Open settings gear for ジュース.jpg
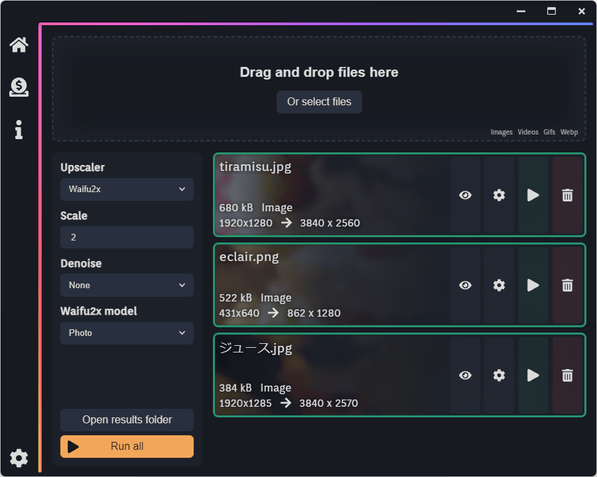This screenshot has width=597, height=477. (499, 375)
